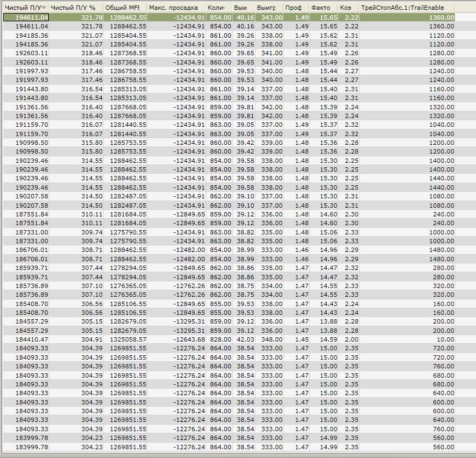Click the focused 194611.04 cell in highlighted row
The height and width of the screenshot is (458, 476).
point(26,17)
